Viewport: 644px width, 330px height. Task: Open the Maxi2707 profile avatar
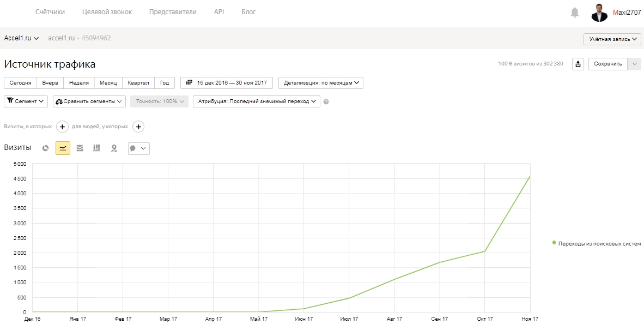tap(599, 13)
